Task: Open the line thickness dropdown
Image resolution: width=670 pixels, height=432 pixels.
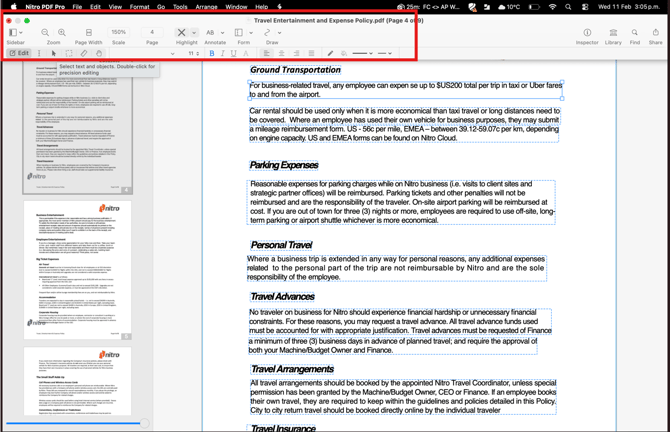Action: tap(362, 53)
